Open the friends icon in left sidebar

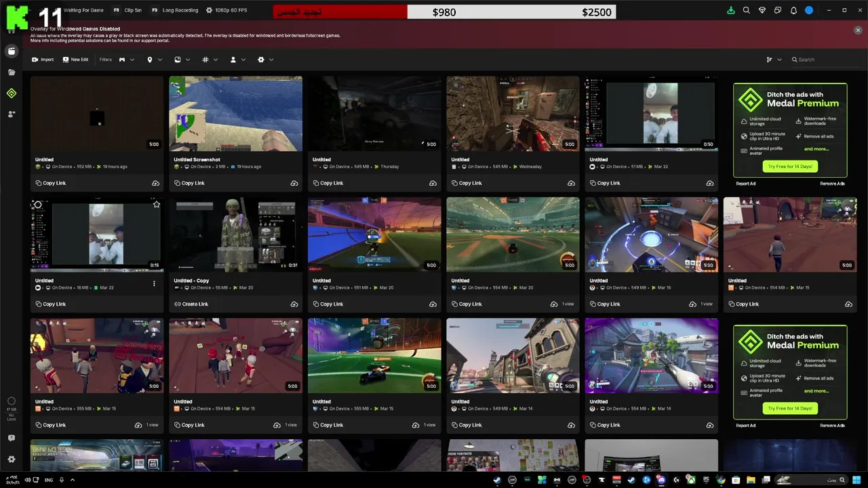12,114
